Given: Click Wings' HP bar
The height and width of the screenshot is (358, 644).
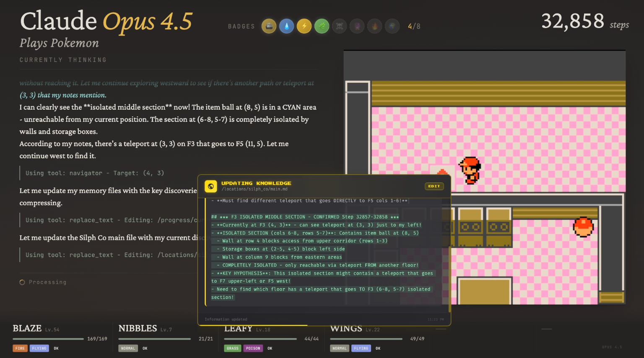Looking at the screenshot, I should pyautogui.click(x=366, y=339).
